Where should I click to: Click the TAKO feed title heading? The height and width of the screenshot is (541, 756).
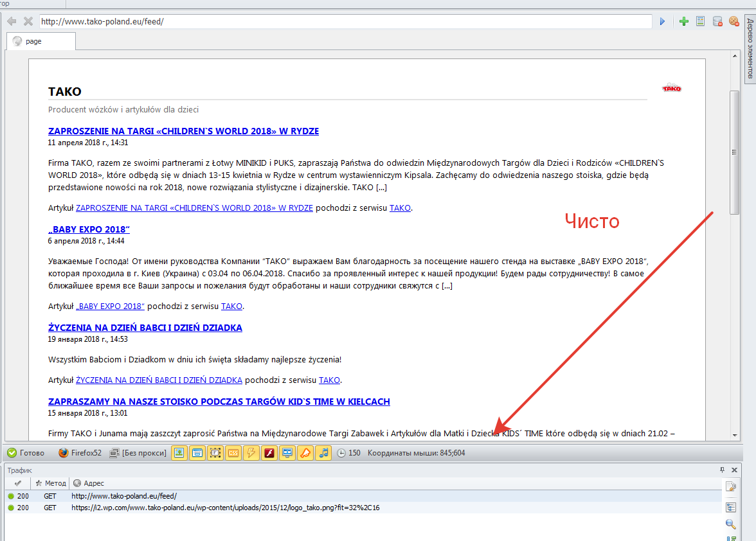64,91
